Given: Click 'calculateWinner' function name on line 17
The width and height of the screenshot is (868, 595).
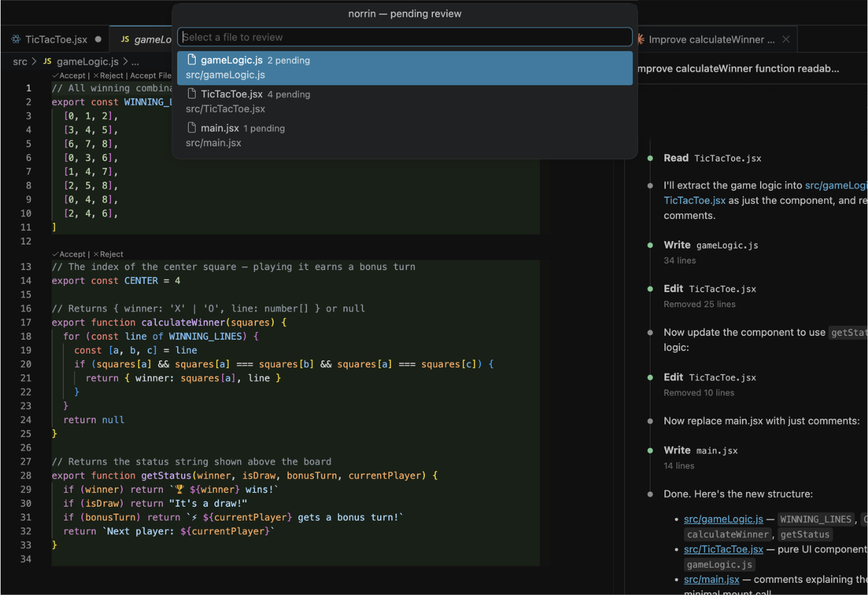Looking at the screenshot, I should pyautogui.click(x=183, y=322).
